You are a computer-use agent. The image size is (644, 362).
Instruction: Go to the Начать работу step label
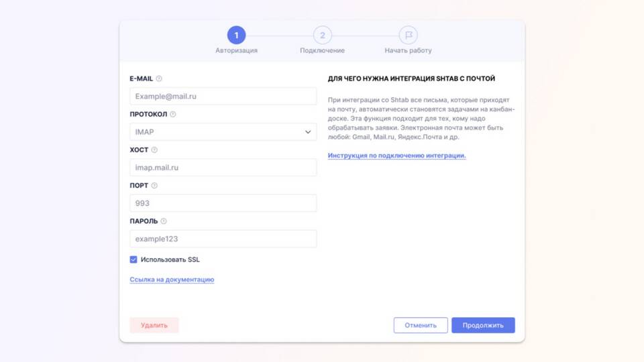point(408,50)
